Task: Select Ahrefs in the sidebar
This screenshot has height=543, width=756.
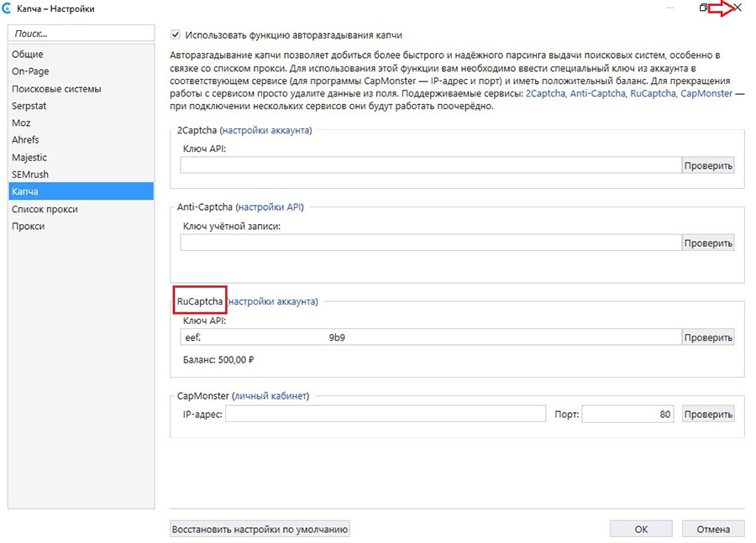Action: 25,140
